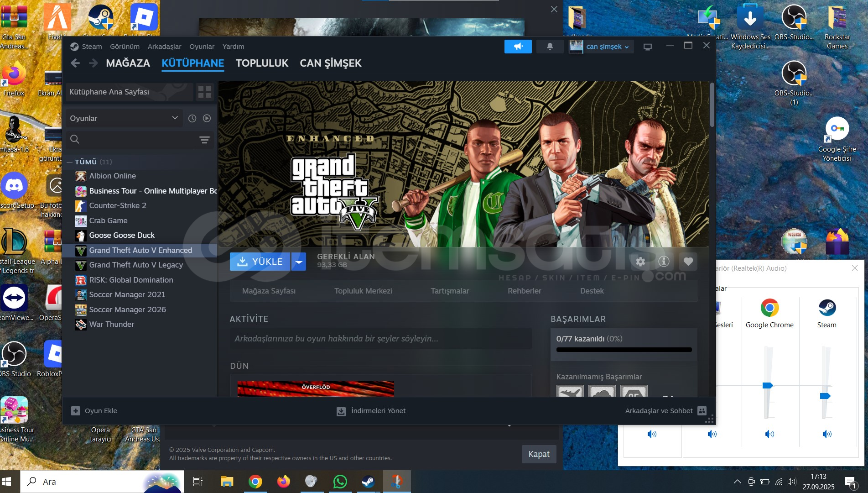Click the Firefox icon on the taskbar
The image size is (868, 493).
pos(283,482)
